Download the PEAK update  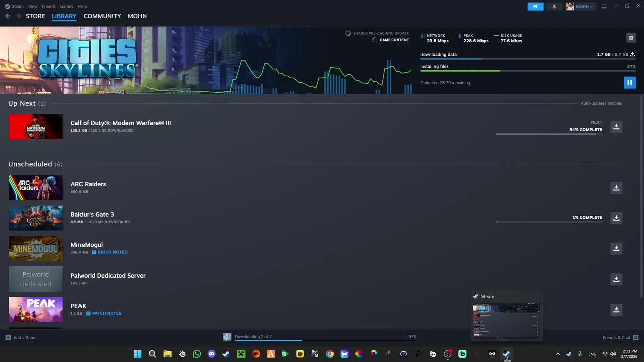pyautogui.click(x=616, y=309)
